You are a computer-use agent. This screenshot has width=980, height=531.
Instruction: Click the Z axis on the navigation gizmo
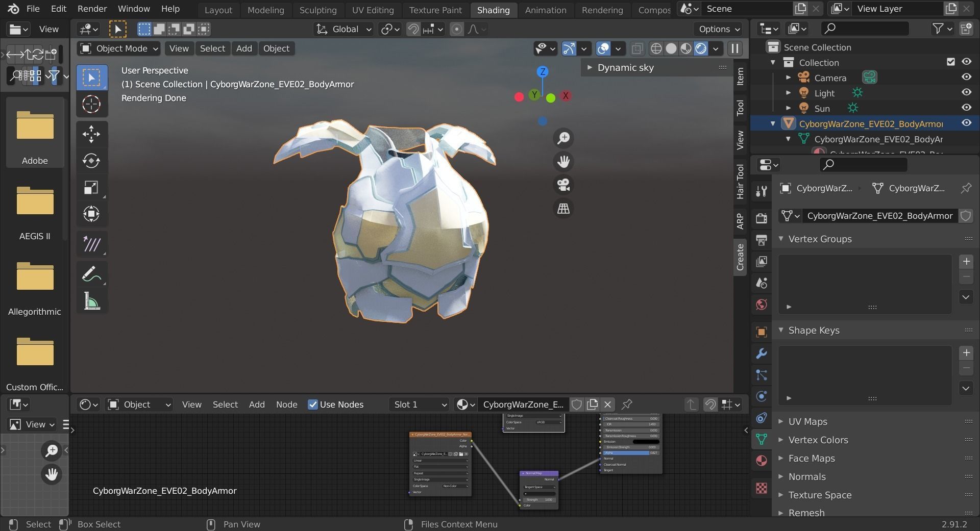tap(543, 71)
